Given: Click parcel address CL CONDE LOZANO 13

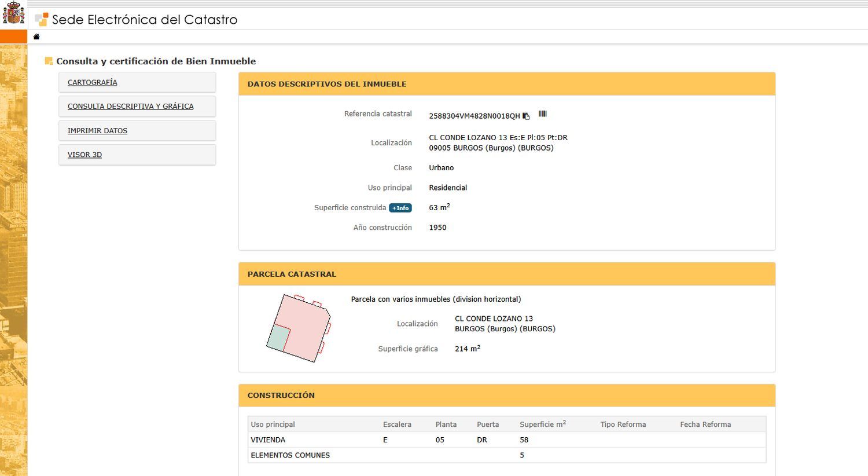Looking at the screenshot, I should tap(494, 319).
